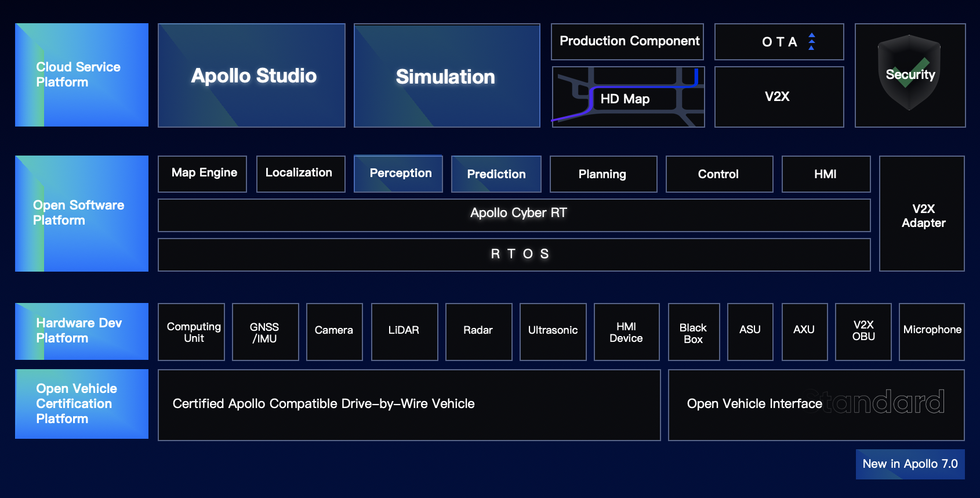
Task: Select the HD Map tile
Action: point(629,97)
